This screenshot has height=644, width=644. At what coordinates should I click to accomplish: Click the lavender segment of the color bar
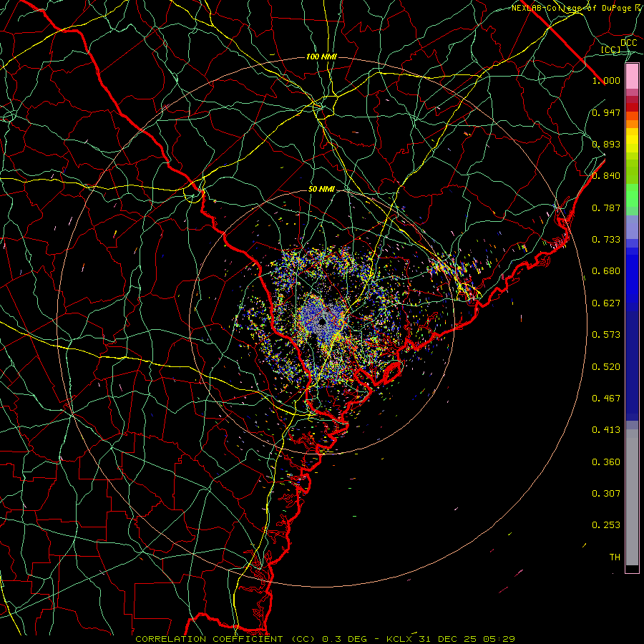click(632, 227)
